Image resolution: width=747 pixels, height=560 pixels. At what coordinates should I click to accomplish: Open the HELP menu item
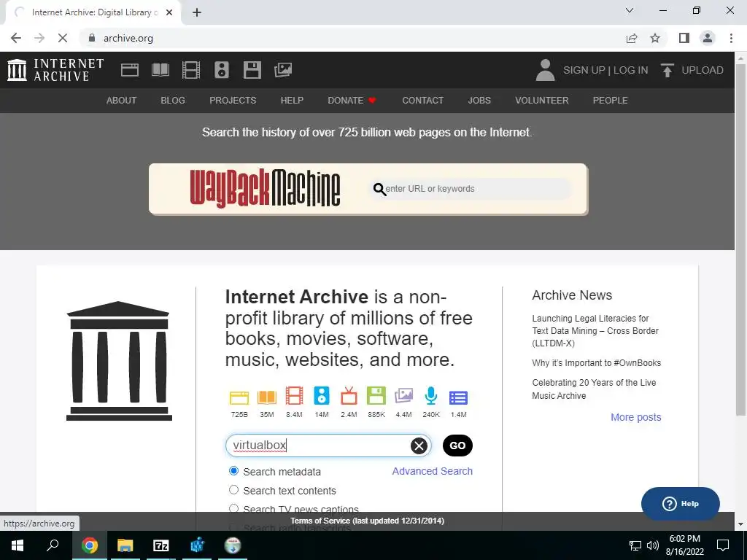[292, 101]
